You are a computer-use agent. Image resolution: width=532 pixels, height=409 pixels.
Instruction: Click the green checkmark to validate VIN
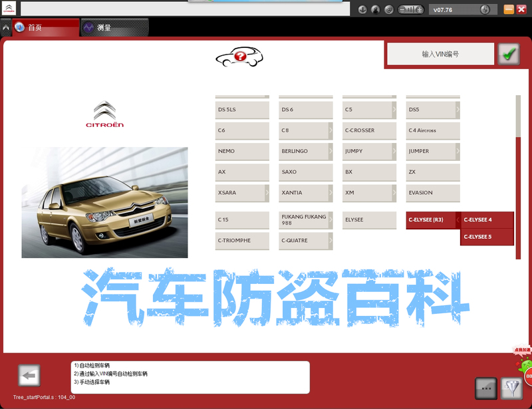coord(509,54)
